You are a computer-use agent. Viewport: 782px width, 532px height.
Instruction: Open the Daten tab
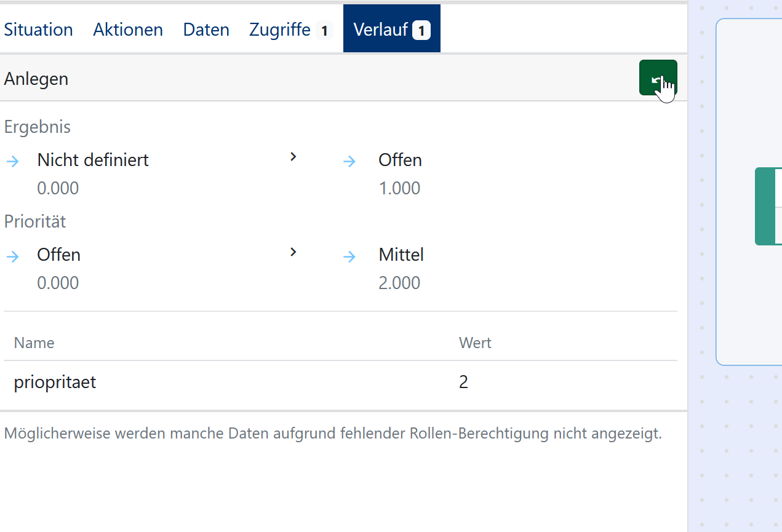point(206,30)
